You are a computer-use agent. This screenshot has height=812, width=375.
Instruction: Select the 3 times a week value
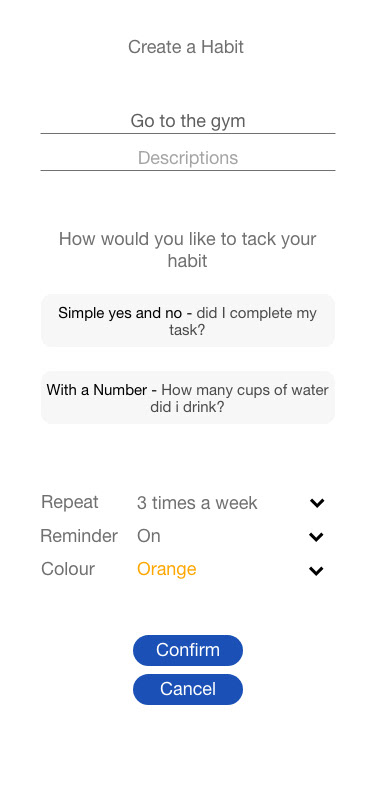coord(197,503)
